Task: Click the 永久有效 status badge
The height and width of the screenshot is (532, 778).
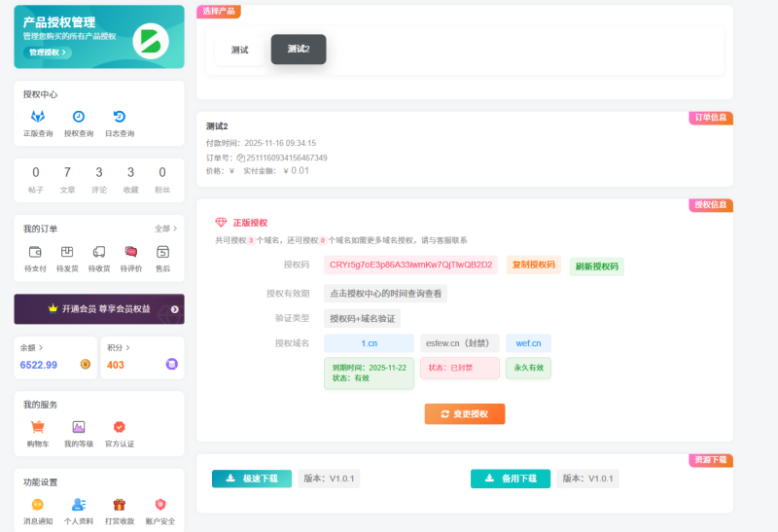Action: pyautogui.click(x=528, y=369)
